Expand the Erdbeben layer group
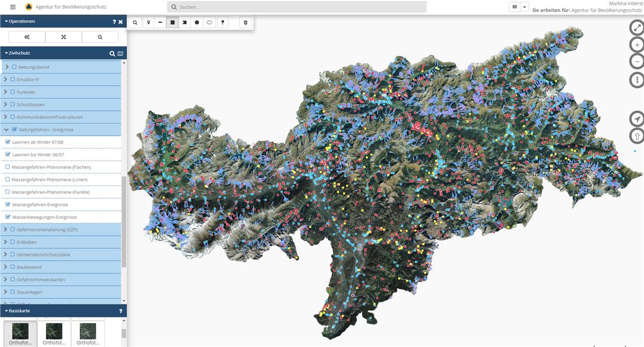Screen dimensions: 644x347 (x=6, y=242)
